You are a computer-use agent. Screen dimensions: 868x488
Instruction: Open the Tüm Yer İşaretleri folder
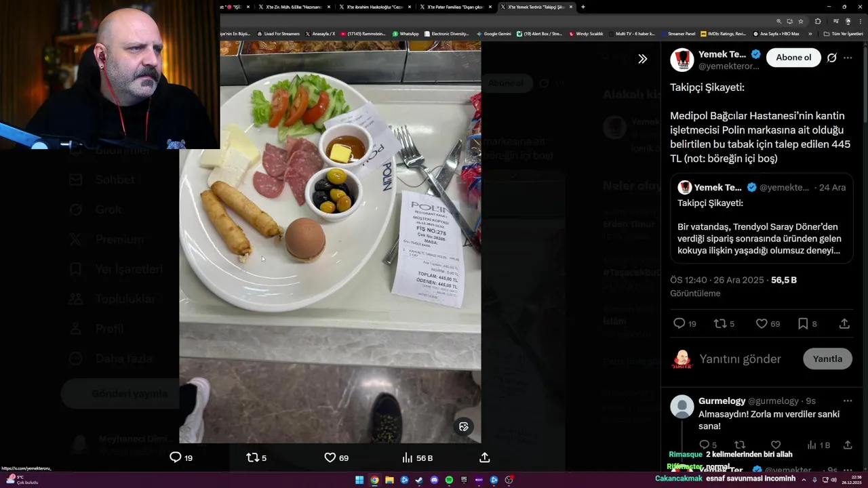[843, 34]
